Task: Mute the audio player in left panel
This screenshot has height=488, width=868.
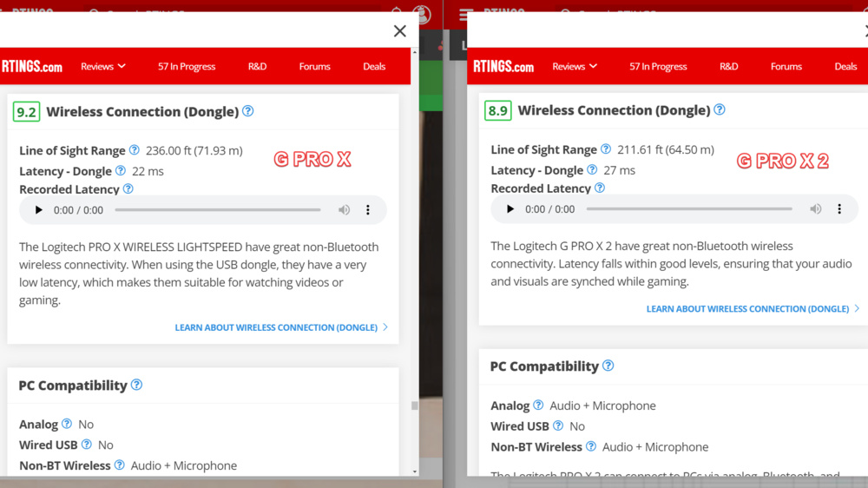Action: tap(345, 210)
